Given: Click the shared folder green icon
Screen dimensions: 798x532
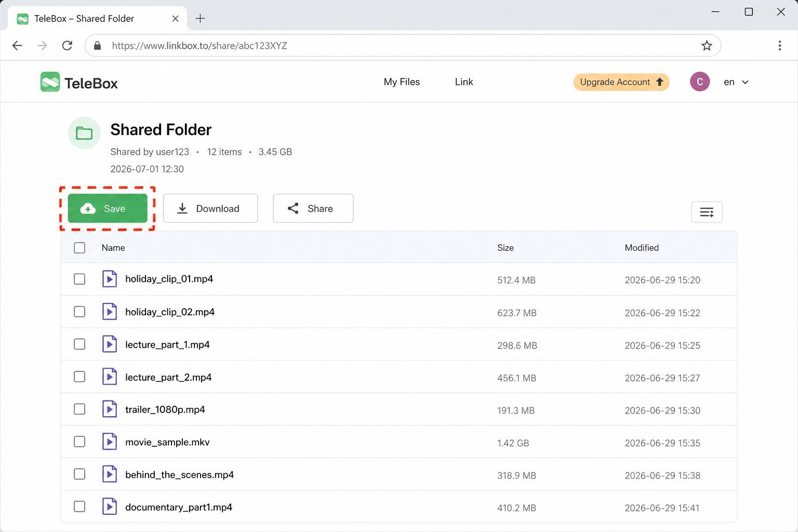Looking at the screenshot, I should [84, 133].
